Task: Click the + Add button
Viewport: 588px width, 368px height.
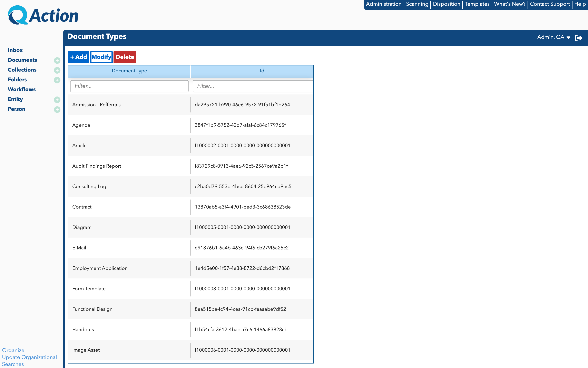Action: tap(78, 57)
